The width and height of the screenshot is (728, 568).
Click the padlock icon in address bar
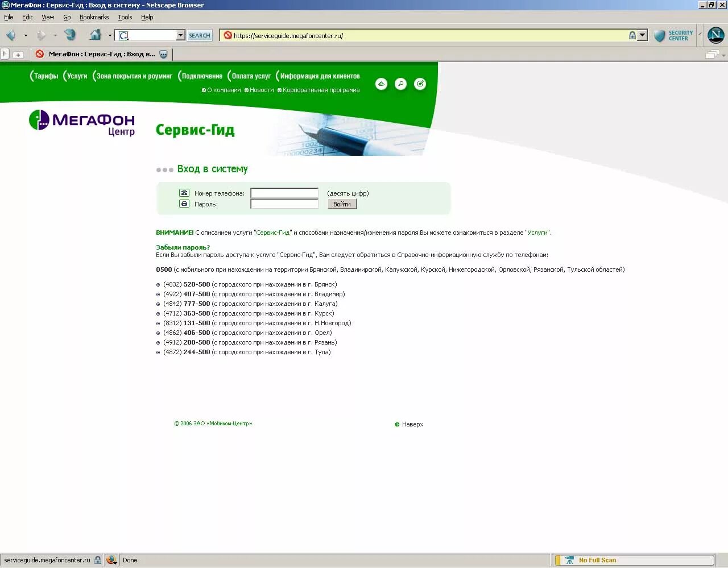coord(632,35)
